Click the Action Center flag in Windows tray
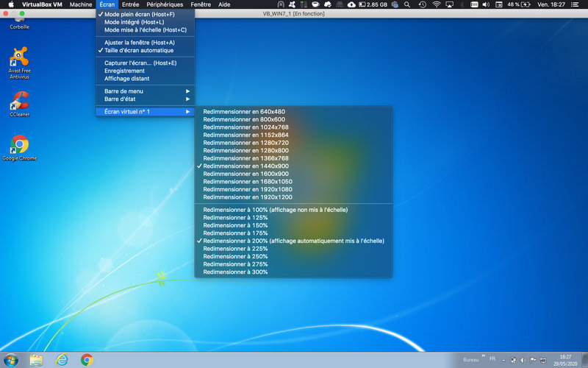The height and width of the screenshot is (368, 588). click(533, 360)
